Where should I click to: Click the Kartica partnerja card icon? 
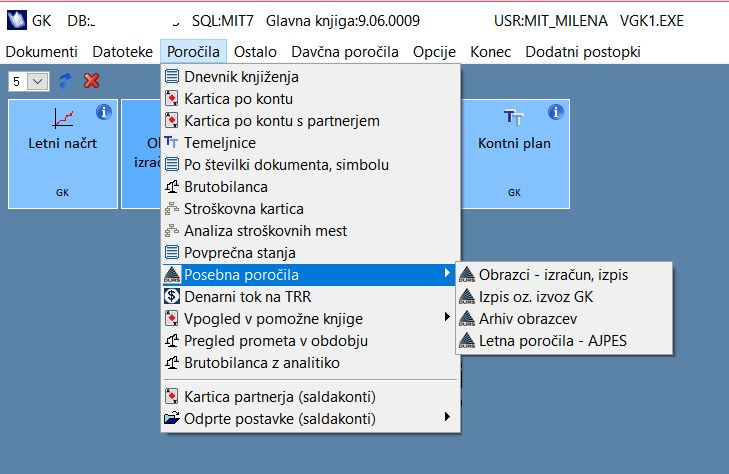(172, 396)
